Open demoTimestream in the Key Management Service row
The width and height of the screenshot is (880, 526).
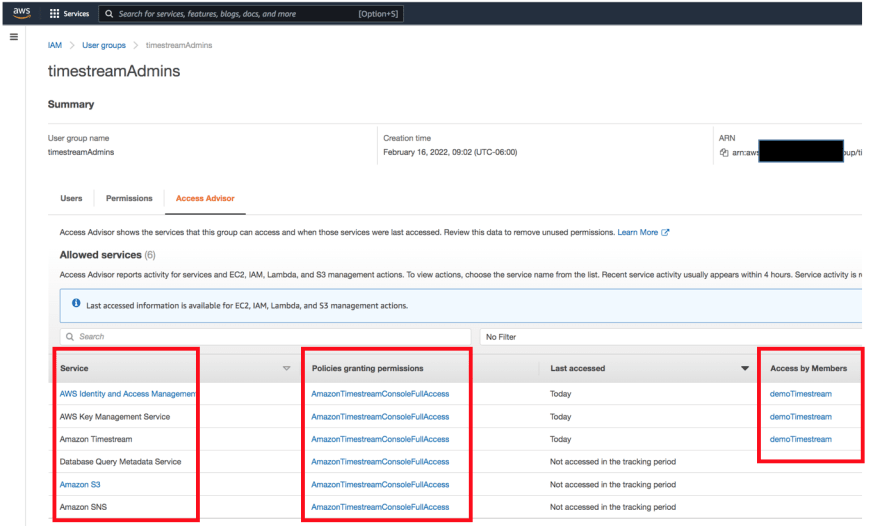[x=800, y=417]
